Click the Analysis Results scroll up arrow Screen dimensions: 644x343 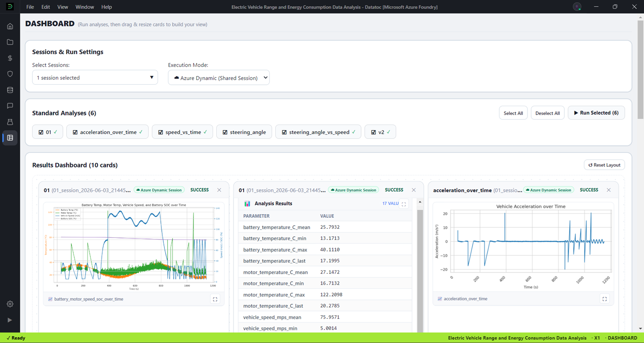point(420,202)
